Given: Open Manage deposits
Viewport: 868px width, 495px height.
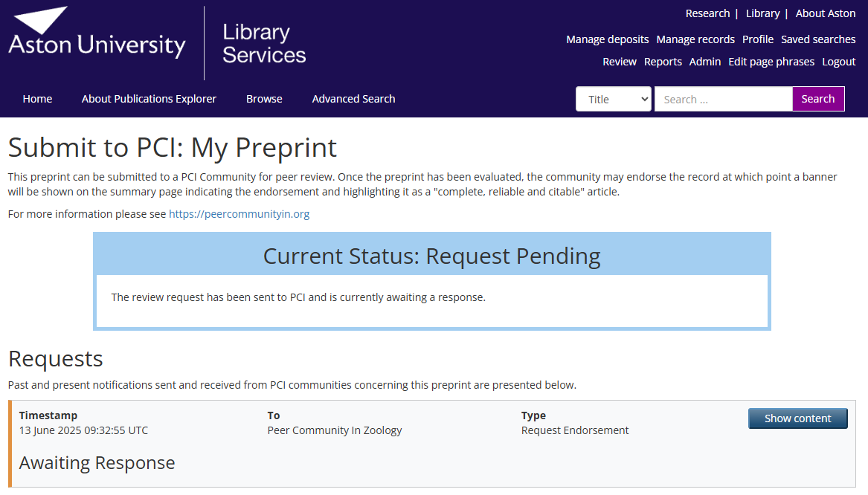Looking at the screenshot, I should click(607, 39).
